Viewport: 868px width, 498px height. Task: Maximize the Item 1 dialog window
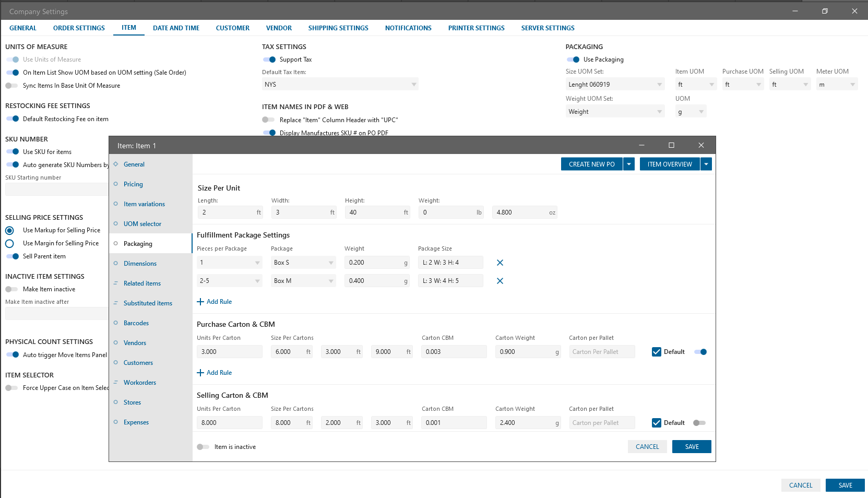671,146
